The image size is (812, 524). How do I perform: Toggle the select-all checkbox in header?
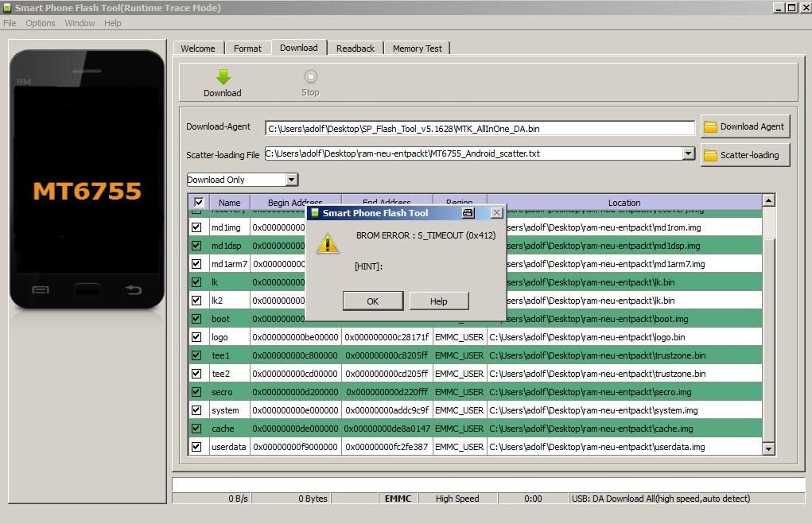point(199,202)
